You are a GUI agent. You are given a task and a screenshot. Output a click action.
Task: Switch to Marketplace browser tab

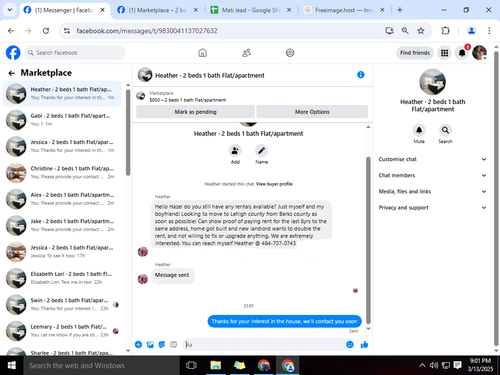pyautogui.click(x=157, y=10)
